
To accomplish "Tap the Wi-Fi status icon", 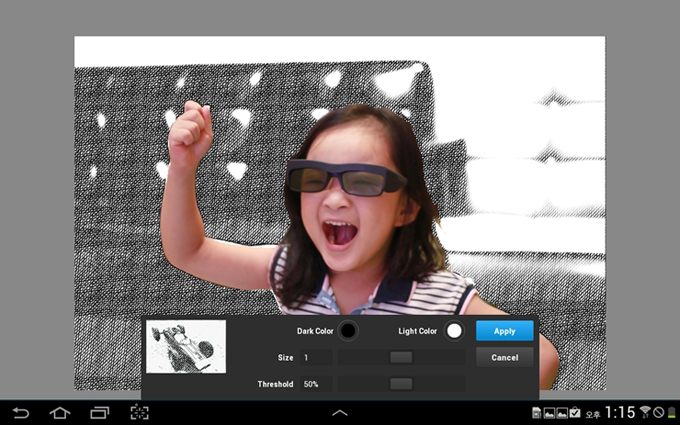I will pos(646,412).
